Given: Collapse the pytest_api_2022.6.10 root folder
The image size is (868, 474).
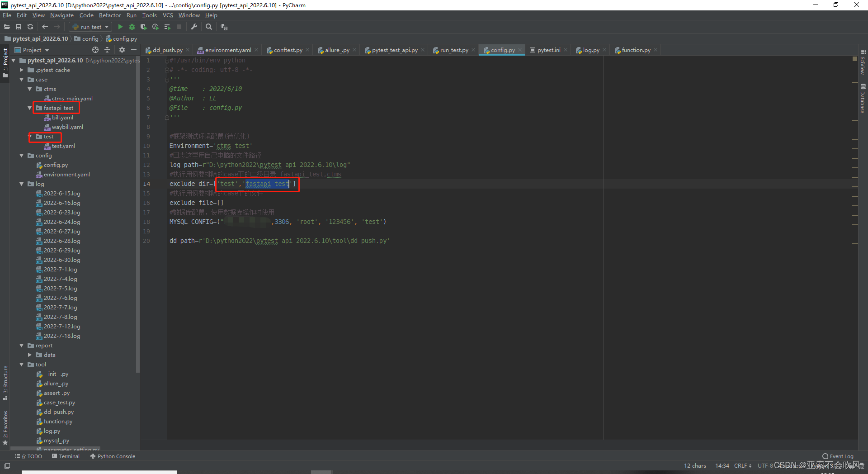Looking at the screenshot, I should coord(13,60).
